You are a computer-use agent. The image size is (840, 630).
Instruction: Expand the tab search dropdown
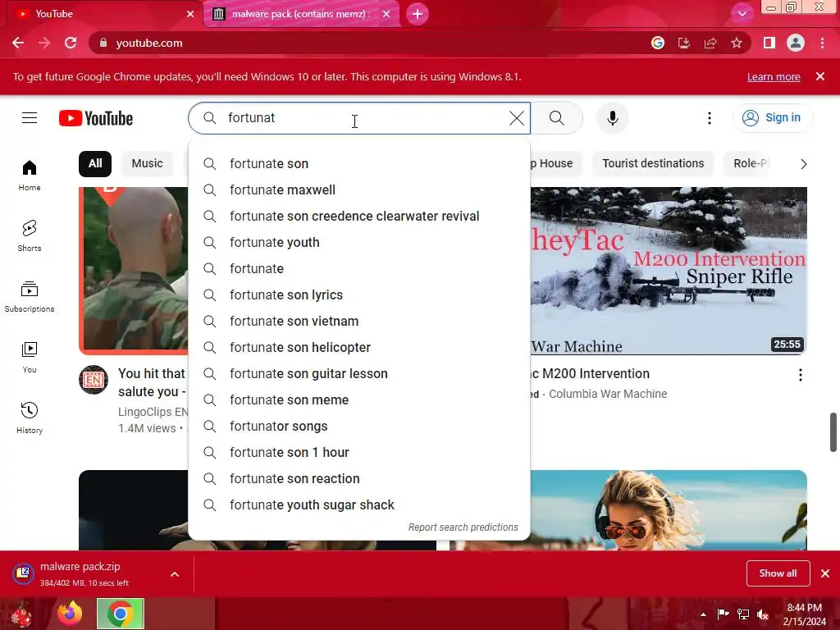tap(742, 14)
